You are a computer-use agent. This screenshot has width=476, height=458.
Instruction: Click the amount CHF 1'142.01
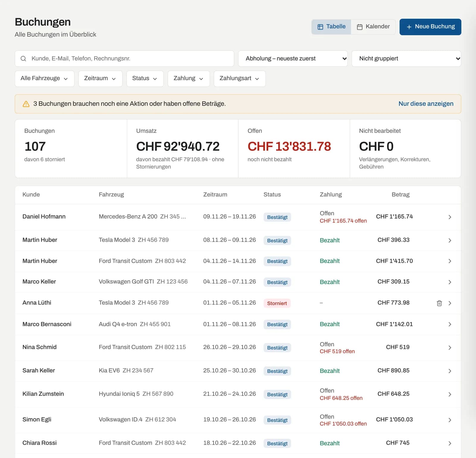[x=394, y=324]
